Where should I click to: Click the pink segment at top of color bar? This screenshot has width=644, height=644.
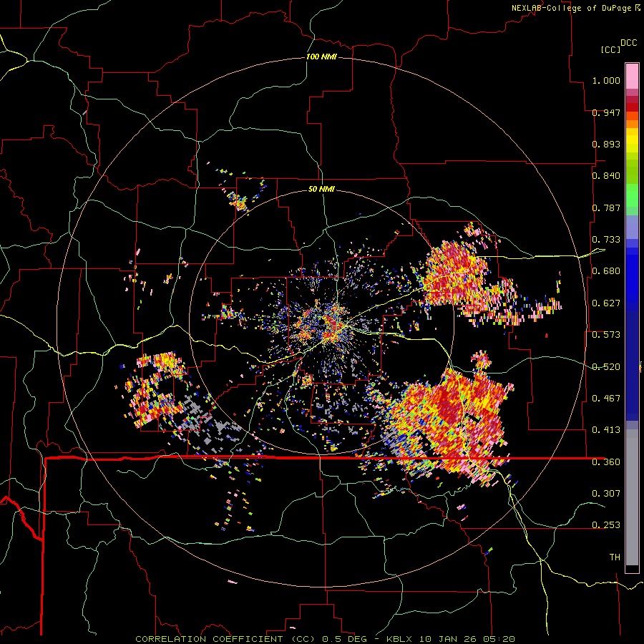pyautogui.click(x=632, y=76)
